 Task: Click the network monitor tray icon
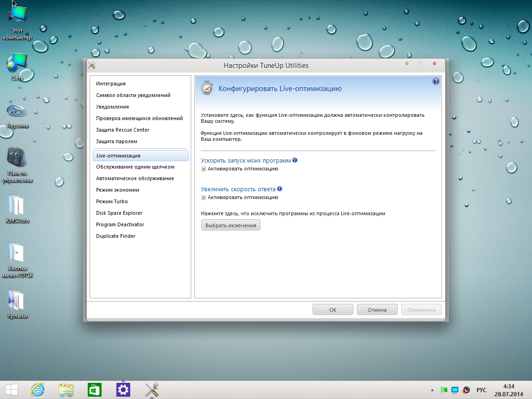pyautogui.click(x=455, y=390)
